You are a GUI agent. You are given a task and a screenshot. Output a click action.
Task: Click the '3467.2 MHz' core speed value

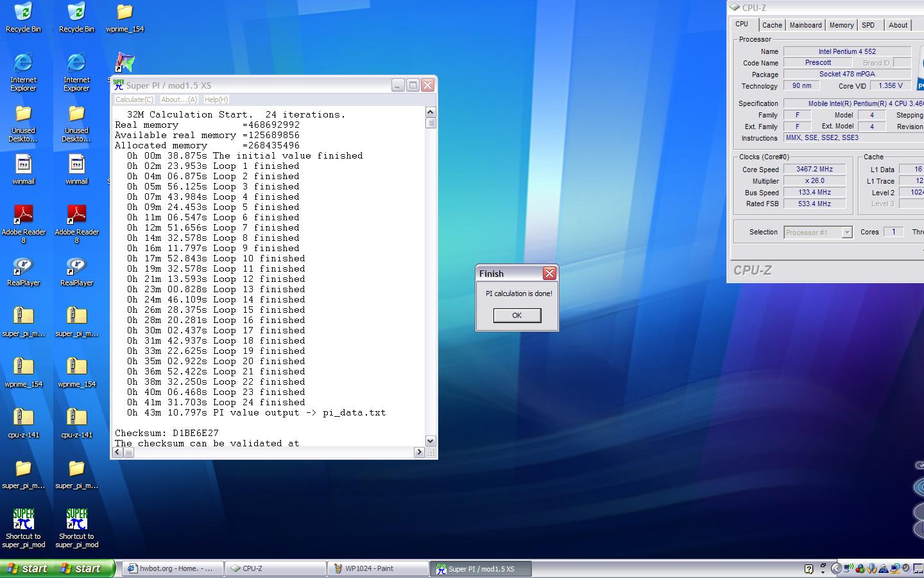point(814,170)
